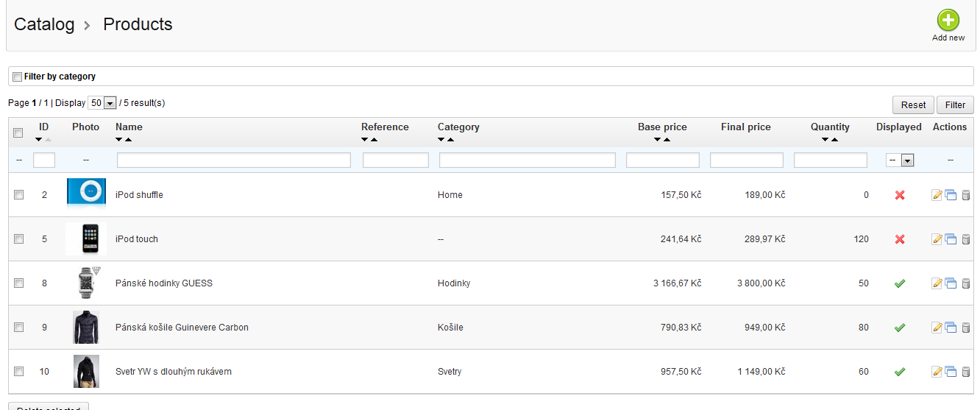
Task: Edit the Pánská košile Guinevere Carbon product
Action: point(937,328)
